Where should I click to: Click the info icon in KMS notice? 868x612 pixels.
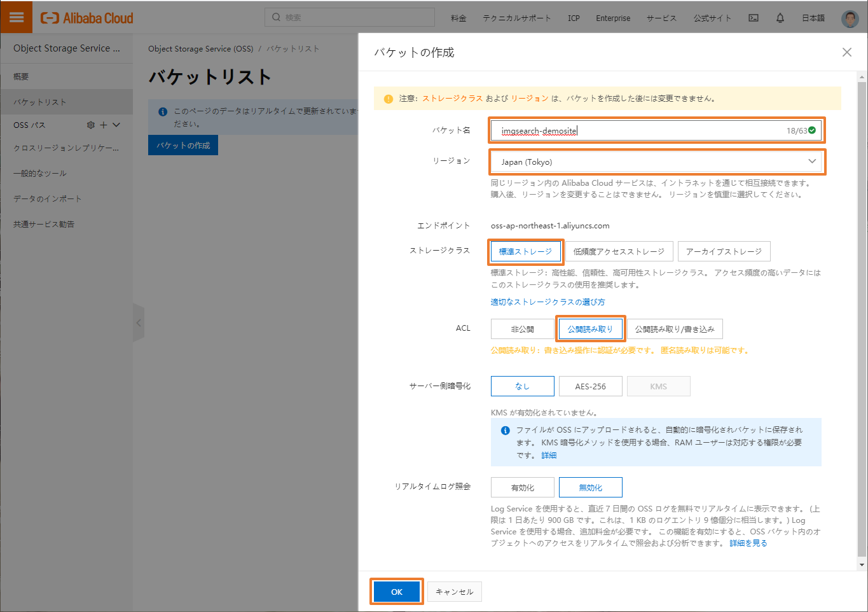(x=506, y=431)
